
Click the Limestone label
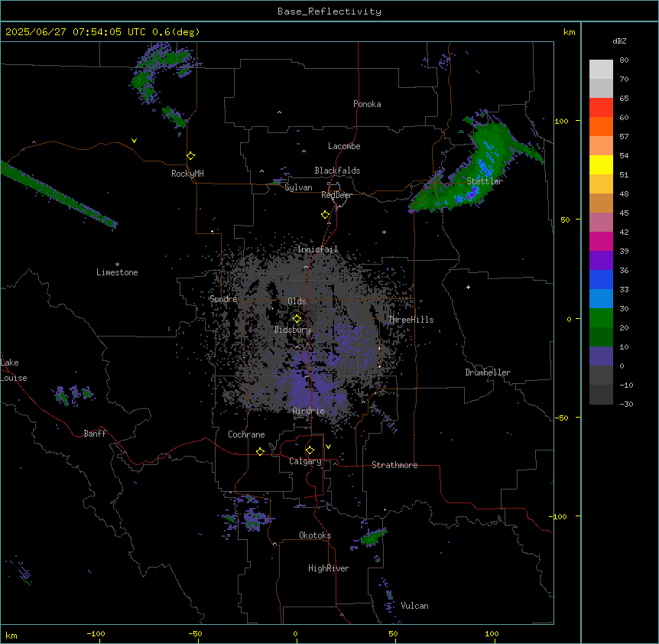click(x=117, y=272)
